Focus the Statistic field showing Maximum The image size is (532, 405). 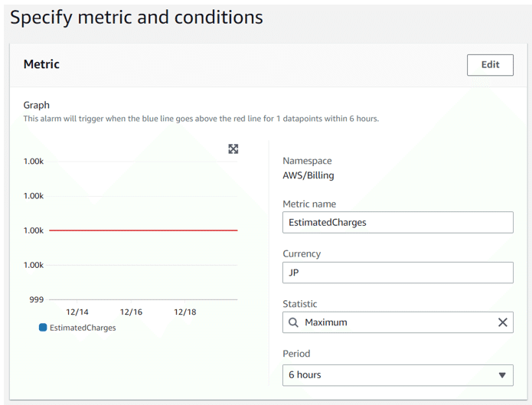[x=397, y=322]
